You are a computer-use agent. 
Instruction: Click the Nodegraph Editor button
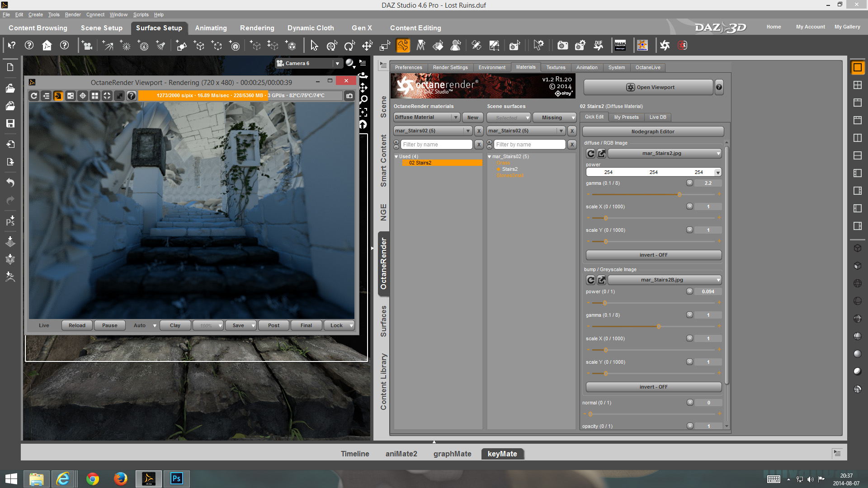pos(653,132)
